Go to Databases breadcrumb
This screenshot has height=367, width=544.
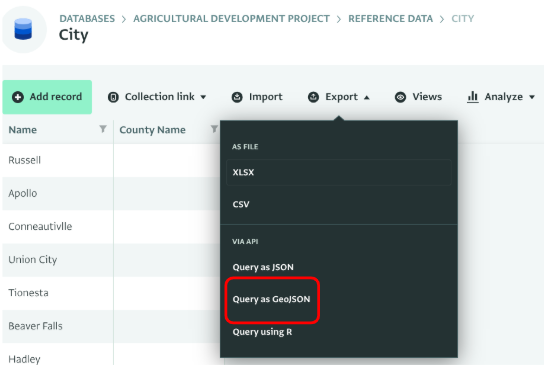[87, 19]
